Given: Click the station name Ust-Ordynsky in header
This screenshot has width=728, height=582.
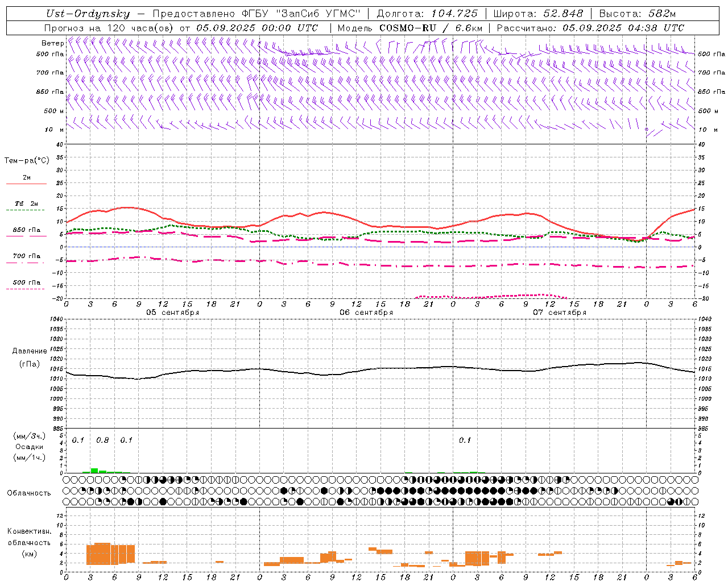Looking at the screenshot, I should coord(88,14).
